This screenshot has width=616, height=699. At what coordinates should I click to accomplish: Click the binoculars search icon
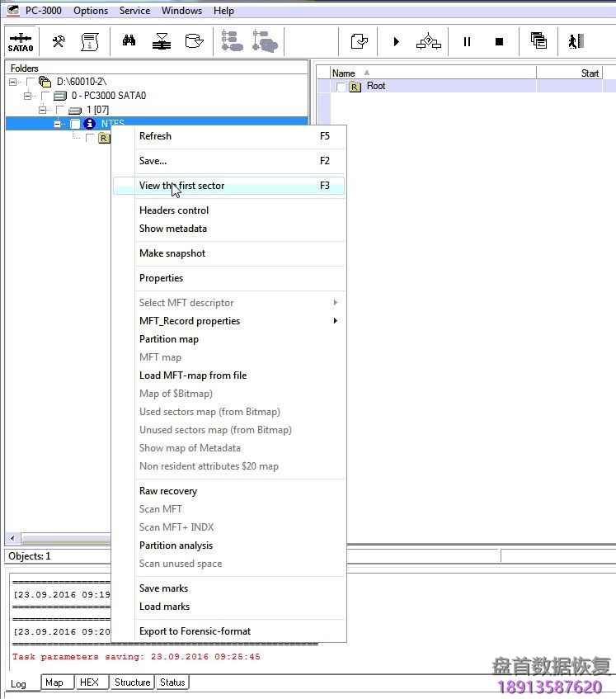click(129, 41)
